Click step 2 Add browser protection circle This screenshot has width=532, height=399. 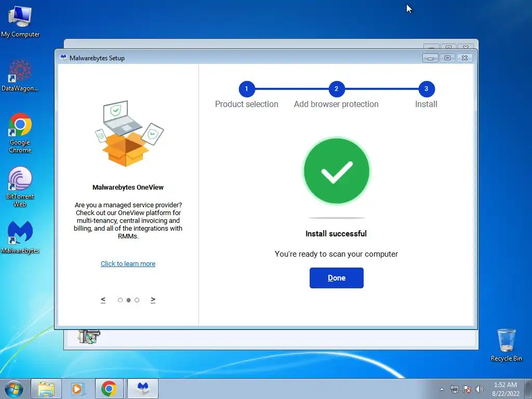pos(337,89)
